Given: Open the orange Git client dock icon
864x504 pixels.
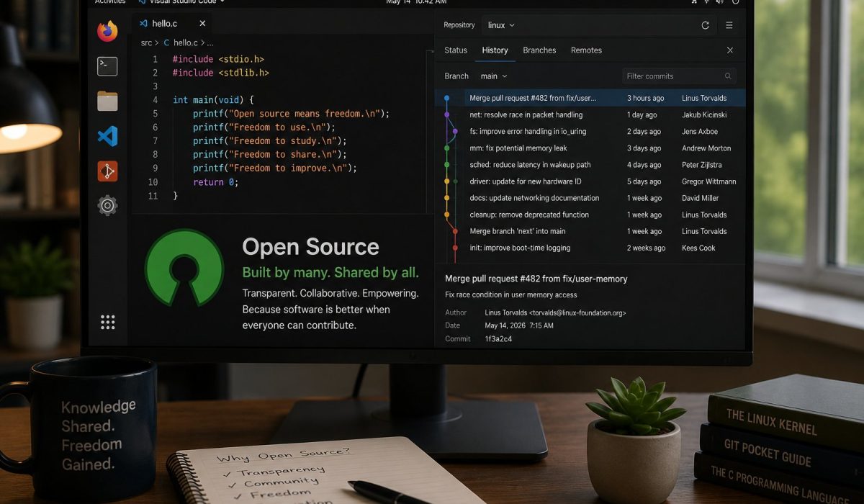Looking at the screenshot, I should (x=107, y=171).
